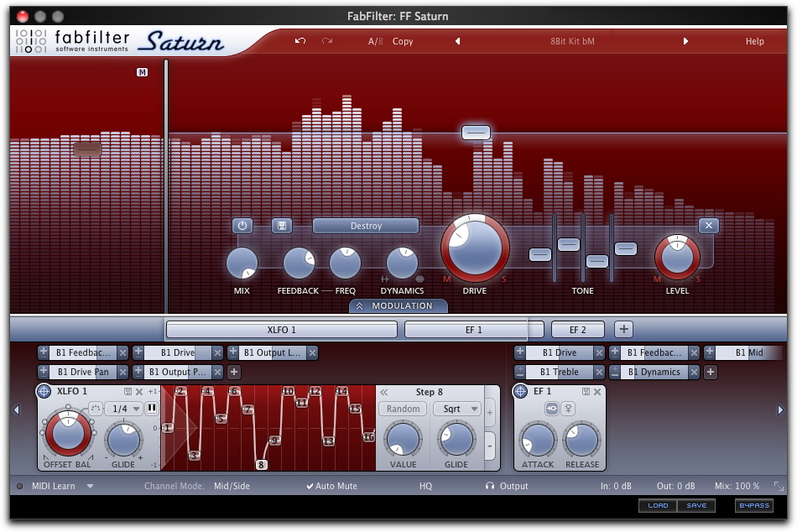The height and width of the screenshot is (532, 797).
Task: Go to next preset with right arrow
Action: 685,41
